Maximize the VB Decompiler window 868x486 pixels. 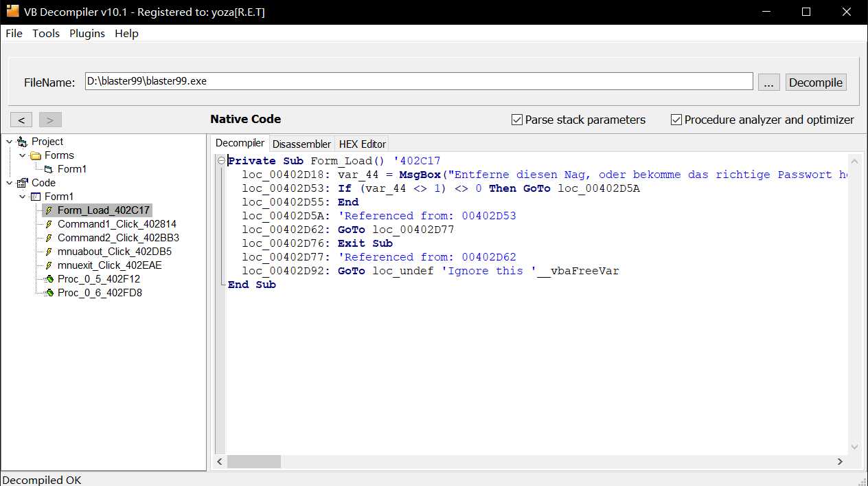806,12
